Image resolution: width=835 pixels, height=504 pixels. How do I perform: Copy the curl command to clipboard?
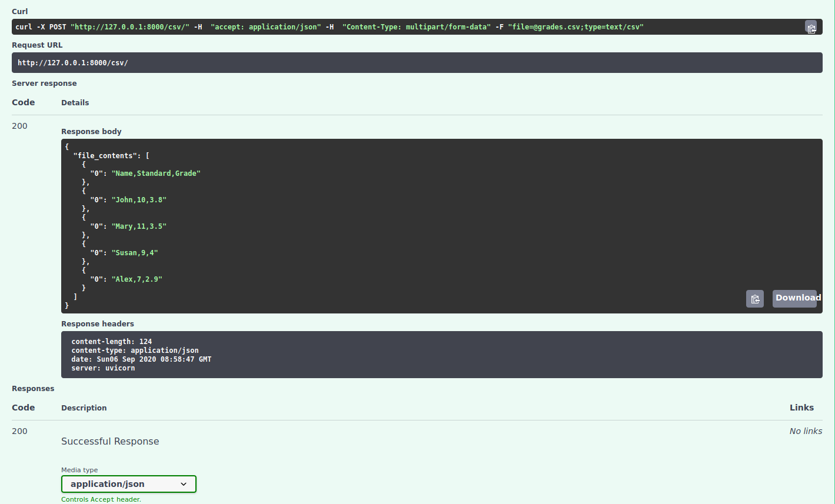[811, 27]
